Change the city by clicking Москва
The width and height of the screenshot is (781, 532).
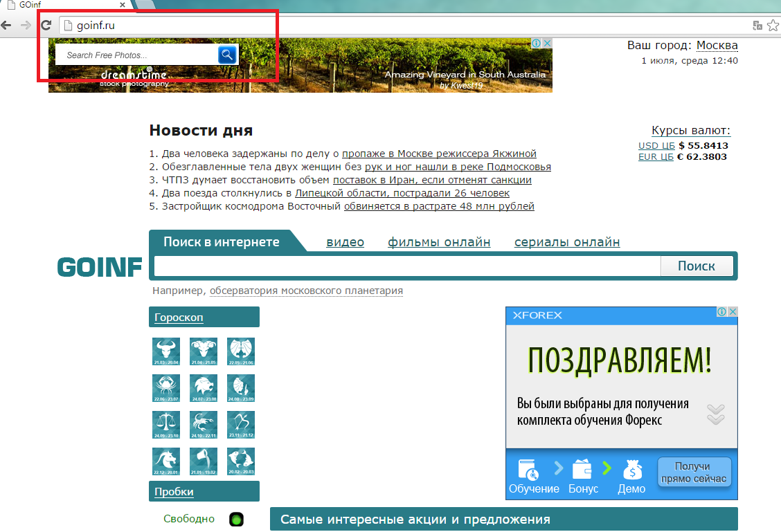(717, 46)
